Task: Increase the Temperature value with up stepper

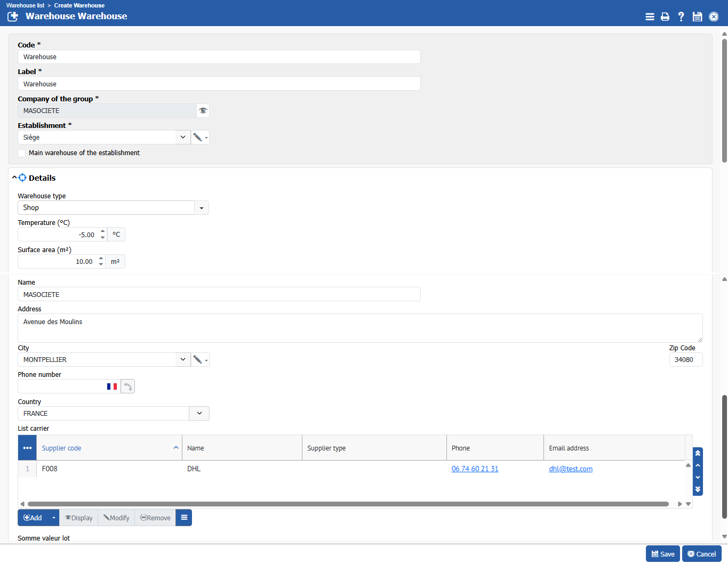Action: tap(103, 231)
